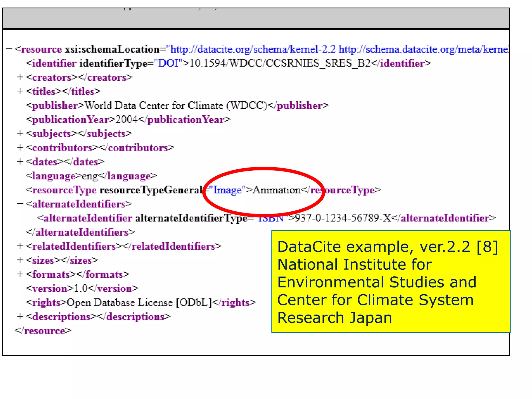Click the opening publisher tag
The height and width of the screenshot is (399, 532).
(x=55, y=105)
